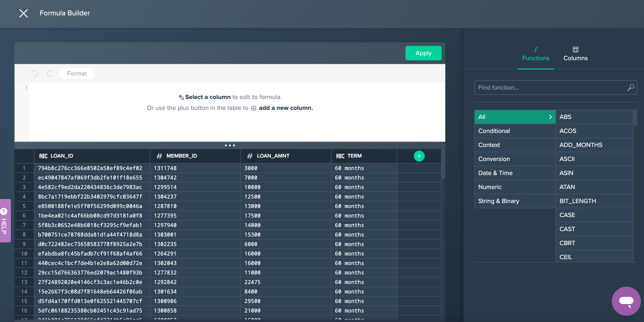Click the Format button
Screen dimensions: 644x322
click(x=77, y=73)
